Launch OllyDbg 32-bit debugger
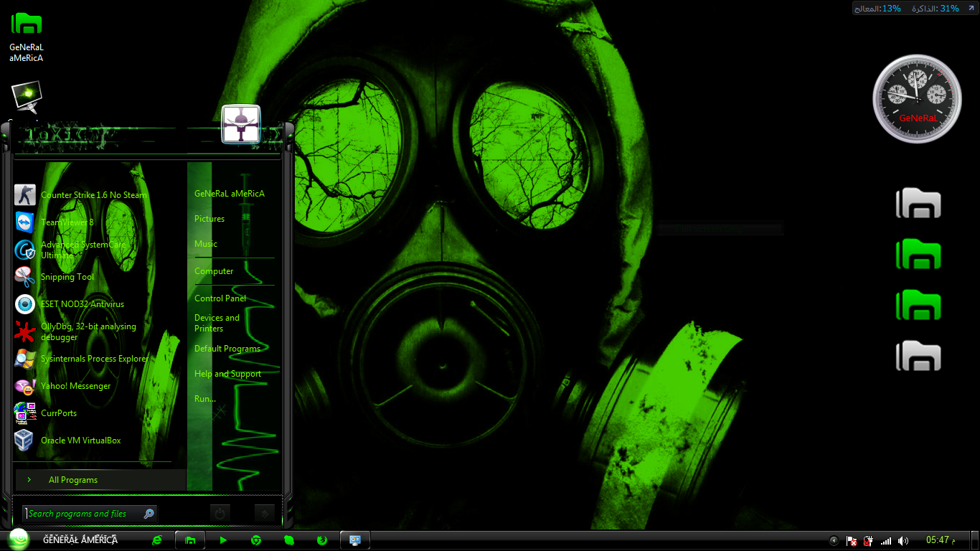The image size is (980, 551). (88, 331)
